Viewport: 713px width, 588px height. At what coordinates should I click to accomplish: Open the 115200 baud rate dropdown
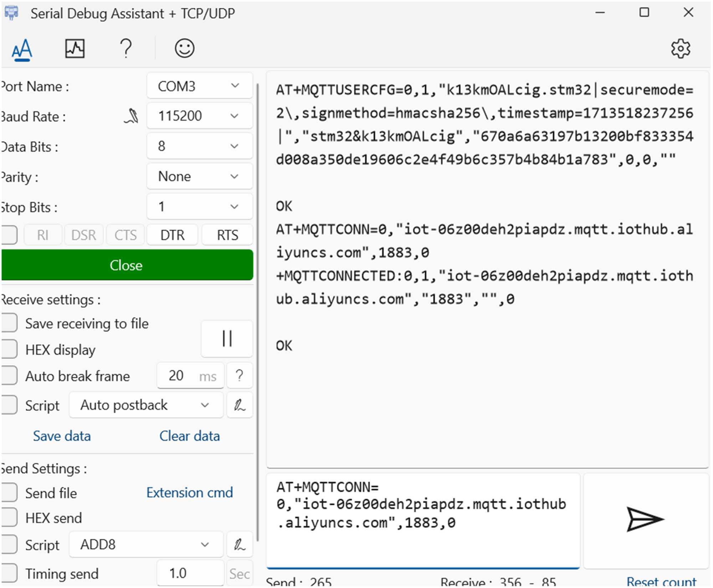click(x=200, y=116)
